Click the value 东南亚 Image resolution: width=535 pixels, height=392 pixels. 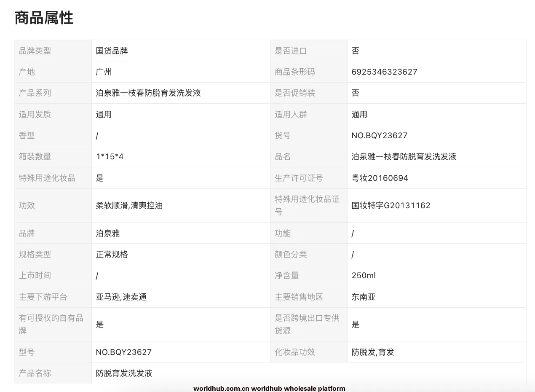pos(364,297)
